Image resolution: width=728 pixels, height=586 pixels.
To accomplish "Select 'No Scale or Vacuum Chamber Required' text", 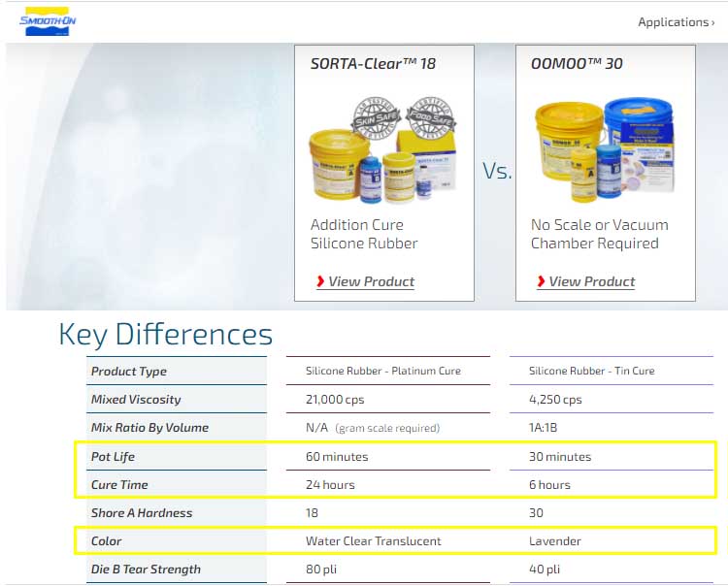I will click(600, 234).
